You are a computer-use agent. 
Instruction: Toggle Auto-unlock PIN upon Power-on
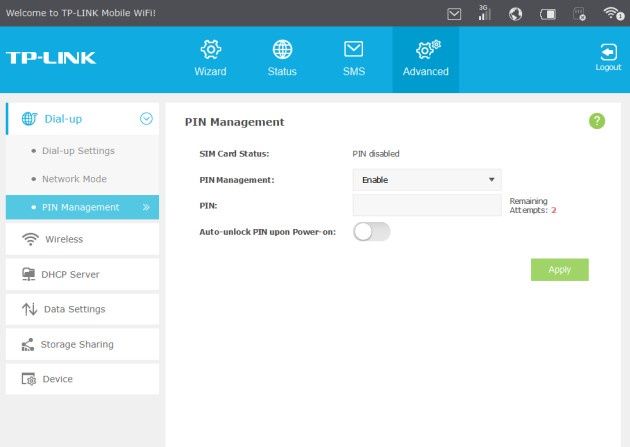372,232
